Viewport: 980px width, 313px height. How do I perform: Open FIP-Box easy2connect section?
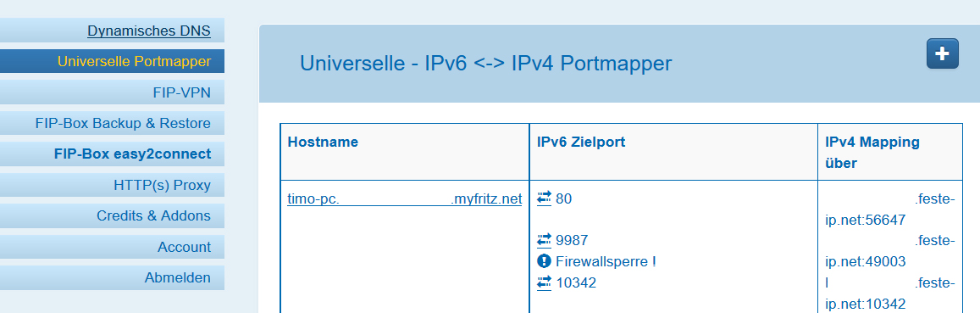pyautogui.click(x=112, y=154)
